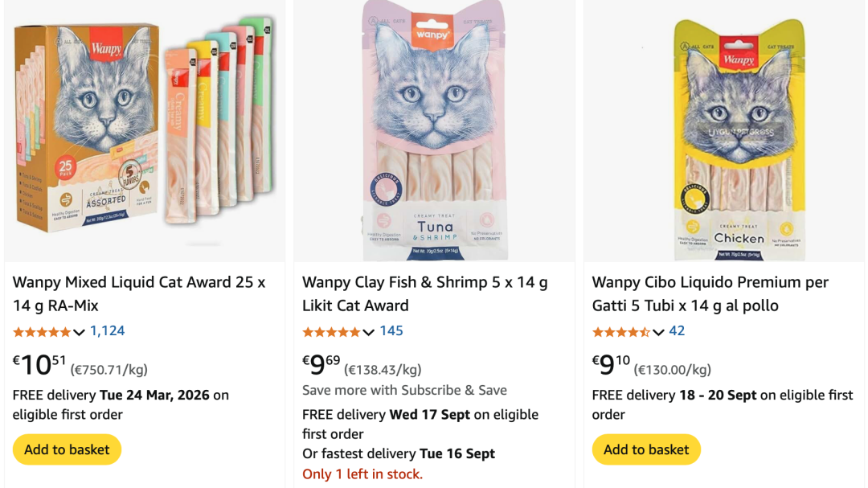Click star rating of Fish & Shrimp product
Viewport: 868px width, 488px height.
click(x=331, y=331)
